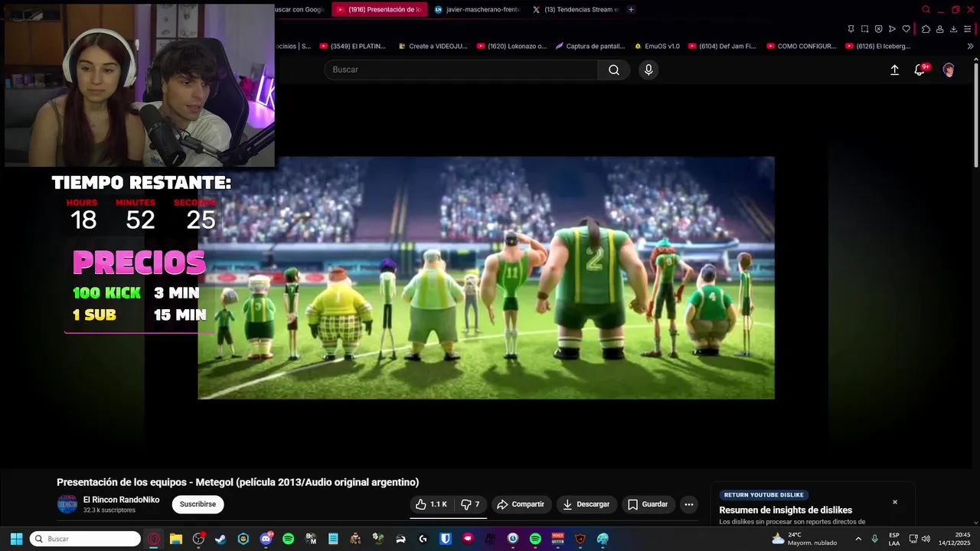
Task: Click the pin icon in browser toolbar
Action: coord(851,29)
